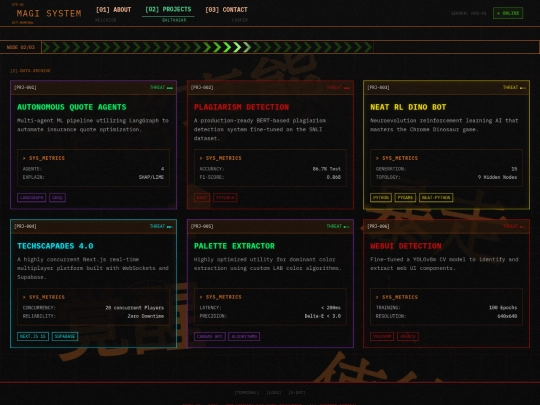Click the [PRJ-002] card ID label

pos(202,87)
